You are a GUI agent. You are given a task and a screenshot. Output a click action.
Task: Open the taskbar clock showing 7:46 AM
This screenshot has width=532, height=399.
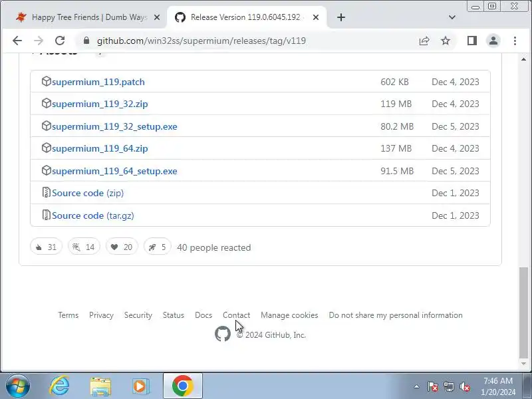coord(498,386)
